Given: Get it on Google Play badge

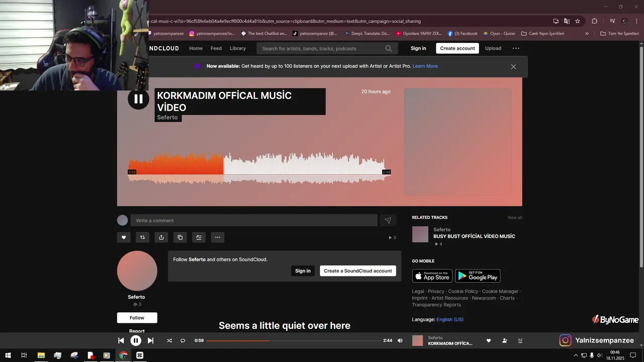Looking at the screenshot, I should pos(477,276).
